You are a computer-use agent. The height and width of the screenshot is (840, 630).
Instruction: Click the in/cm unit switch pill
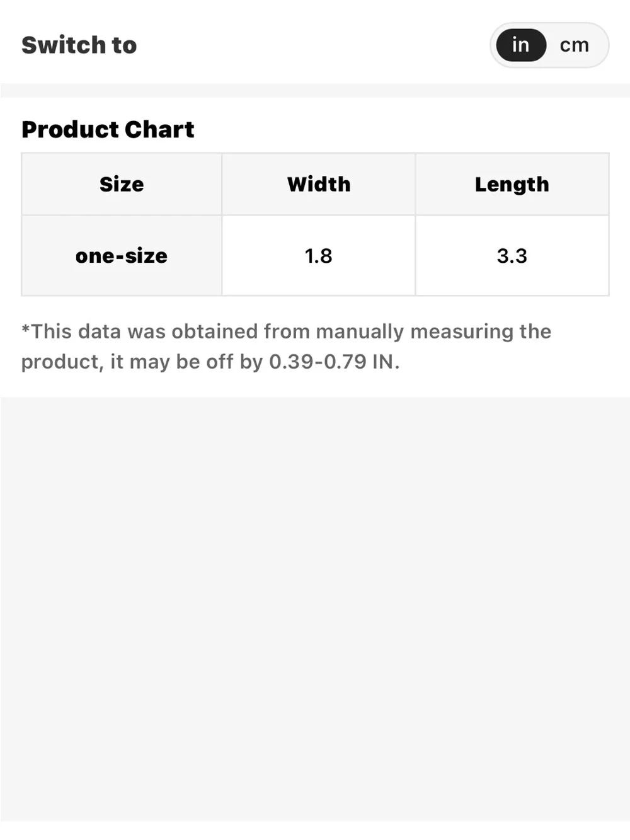coord(549,45)
